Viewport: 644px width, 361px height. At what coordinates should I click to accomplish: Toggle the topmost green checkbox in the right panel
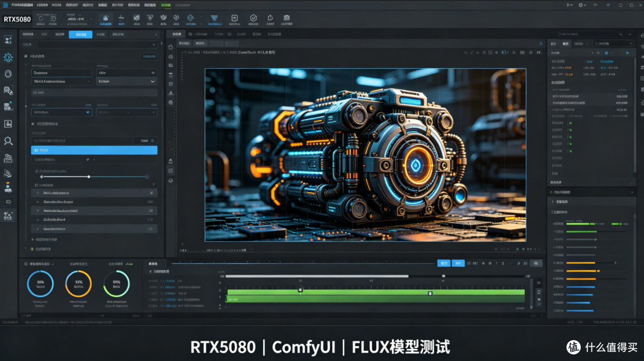[570, 123]
